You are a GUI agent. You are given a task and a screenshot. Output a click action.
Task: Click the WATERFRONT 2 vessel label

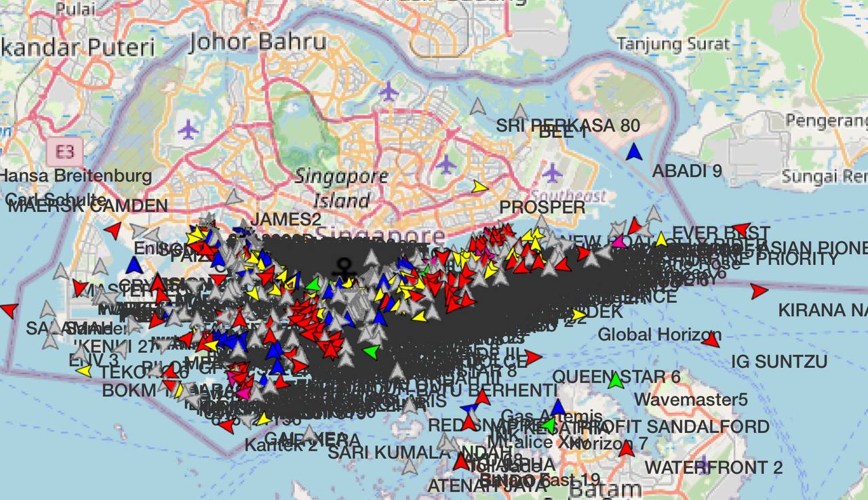713,467
